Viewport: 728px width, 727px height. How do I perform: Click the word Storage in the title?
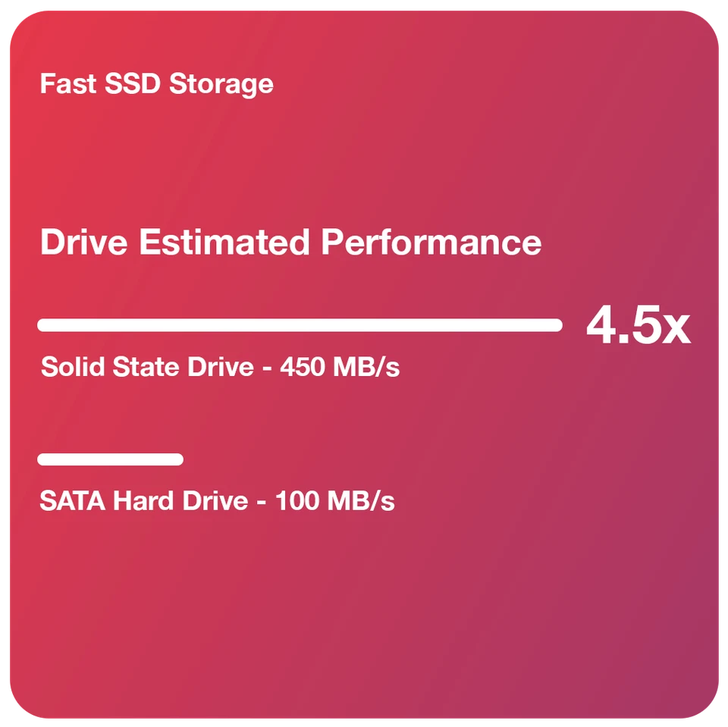221,83
